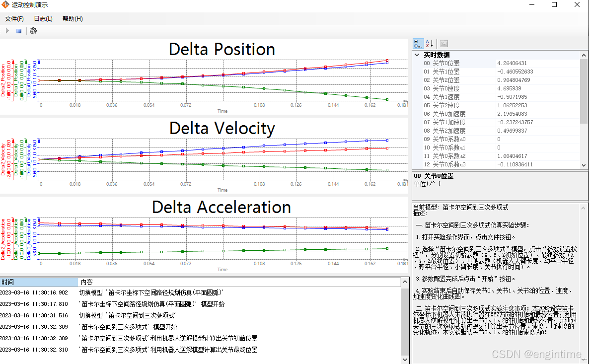The image size is (589, 364).
Task: Open the 文件(F) menu
Action: coord(14,18)
